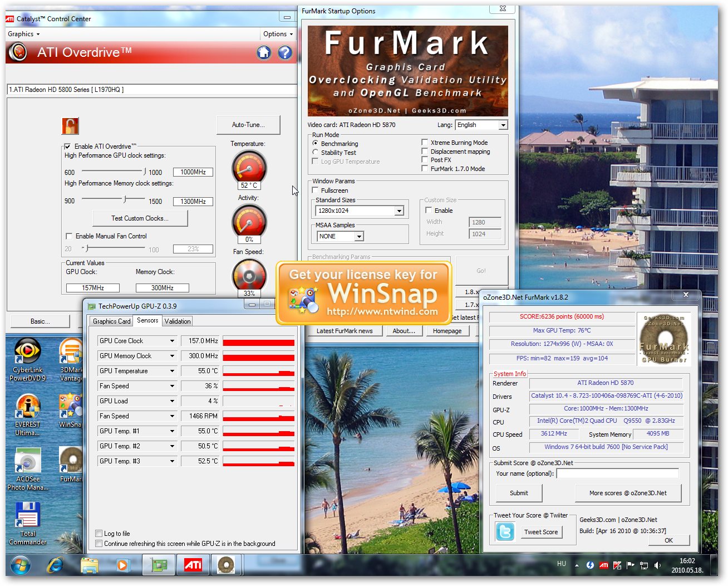Switch to GPU-Z taskbar button
Image resolution: width=728 pixels, height=586 pixels.
coord(159,565)
